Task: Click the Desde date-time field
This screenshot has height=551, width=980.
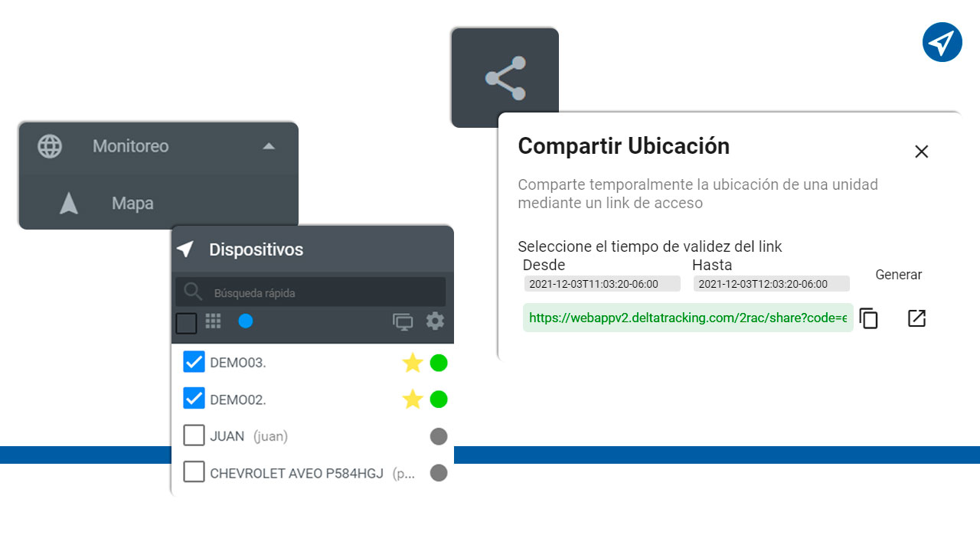Action: coord(602,283)
